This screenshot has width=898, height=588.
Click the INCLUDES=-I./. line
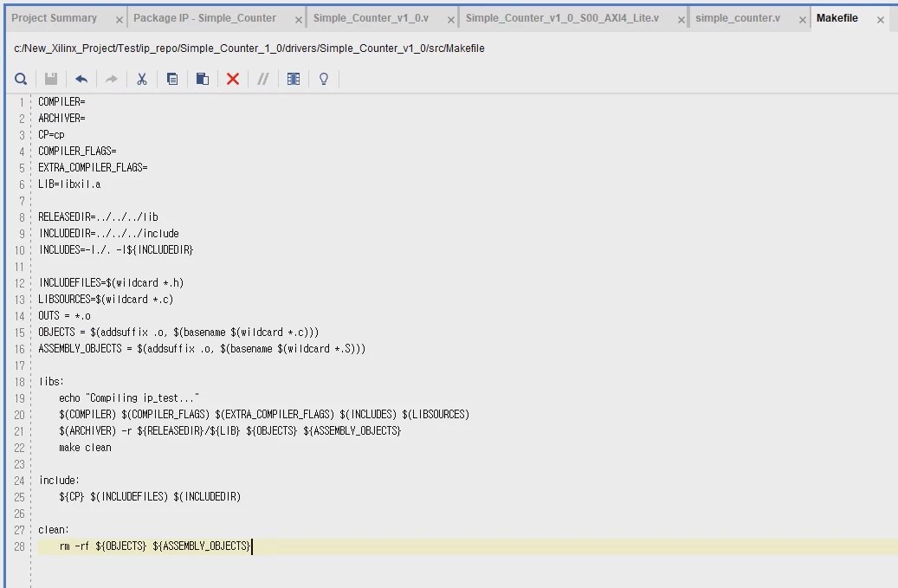coord(116,250)
